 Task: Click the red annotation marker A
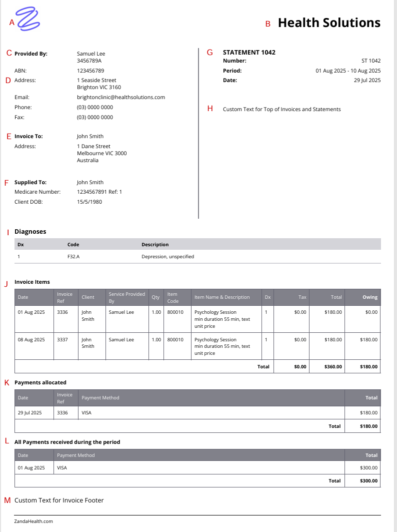12,22
